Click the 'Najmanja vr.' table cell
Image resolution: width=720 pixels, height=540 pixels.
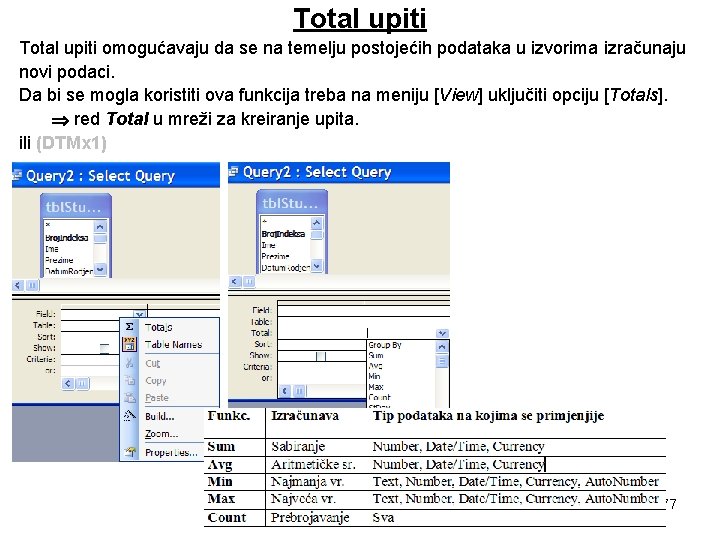pos(307,482)
